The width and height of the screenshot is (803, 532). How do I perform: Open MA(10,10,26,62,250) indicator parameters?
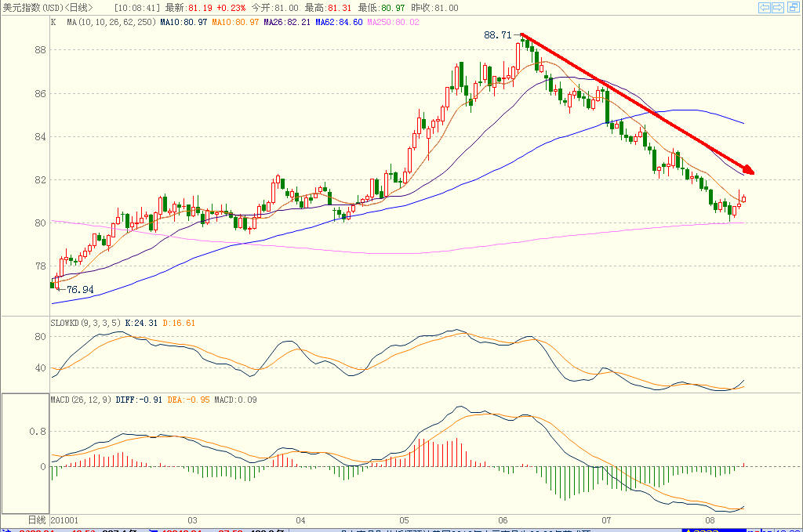[111, 22]
